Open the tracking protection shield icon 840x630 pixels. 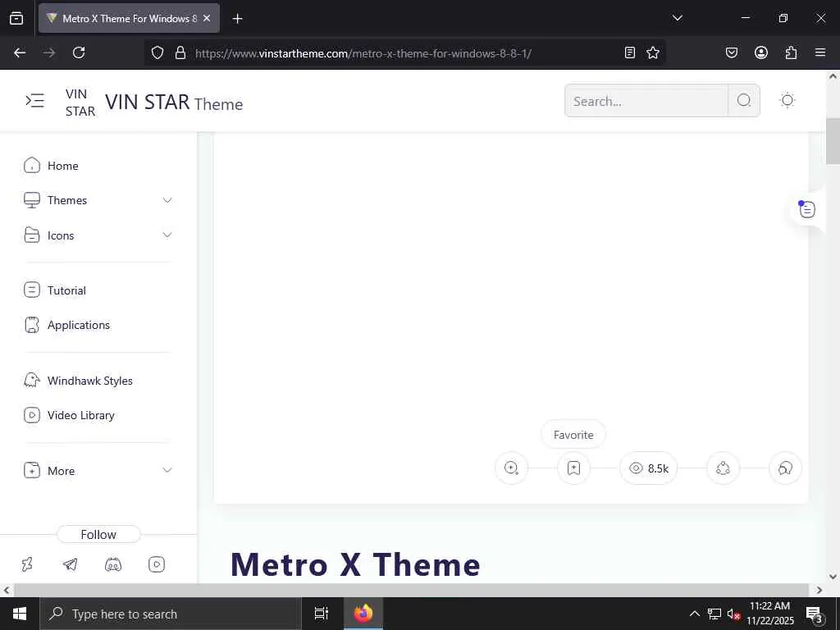157,52
